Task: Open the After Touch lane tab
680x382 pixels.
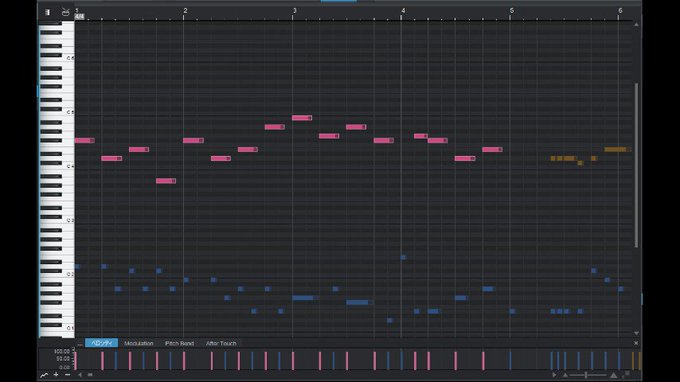Action: 221,343
